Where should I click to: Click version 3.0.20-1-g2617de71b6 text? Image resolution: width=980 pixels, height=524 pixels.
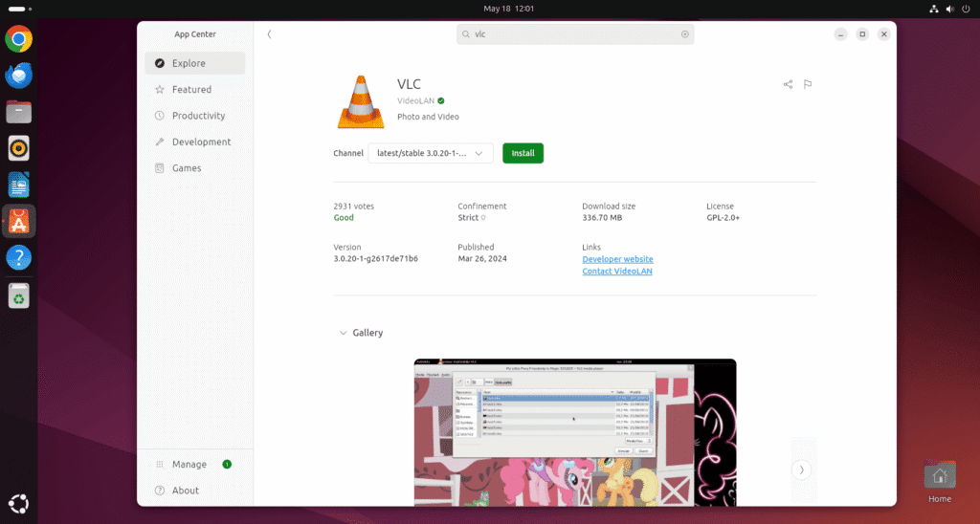pyautogui.click(x=375, y=258)
